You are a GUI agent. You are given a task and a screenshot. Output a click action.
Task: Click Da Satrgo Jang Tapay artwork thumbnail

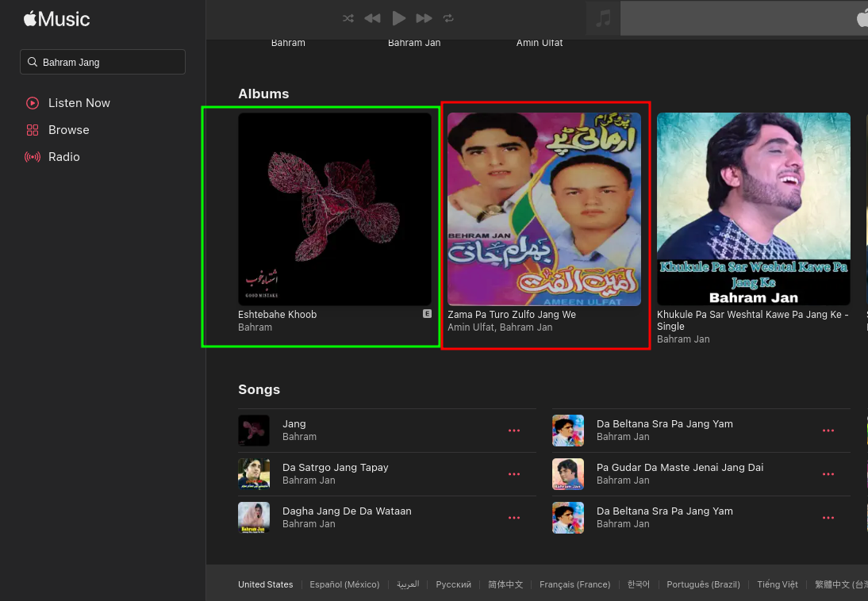point(254,474)
